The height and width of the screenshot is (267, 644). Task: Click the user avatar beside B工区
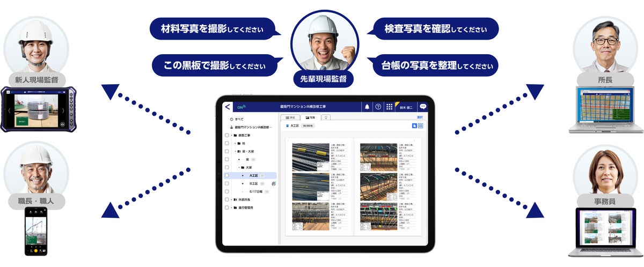click(x=274, y=183)
